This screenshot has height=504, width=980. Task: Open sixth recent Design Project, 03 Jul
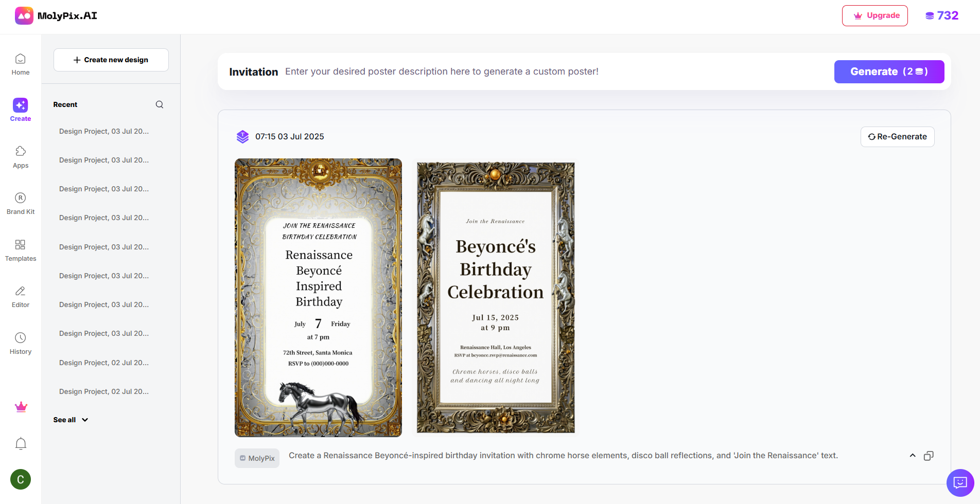tap(104, 276)
